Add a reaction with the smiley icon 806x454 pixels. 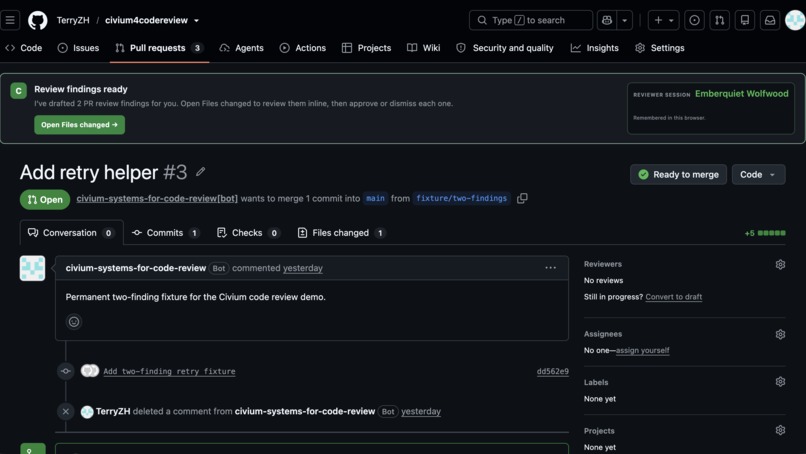click(74, 322)
